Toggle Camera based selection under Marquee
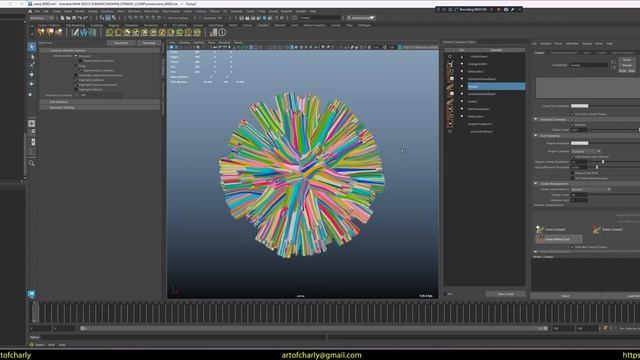Screen dimensions: 640x360 [80, 61]
